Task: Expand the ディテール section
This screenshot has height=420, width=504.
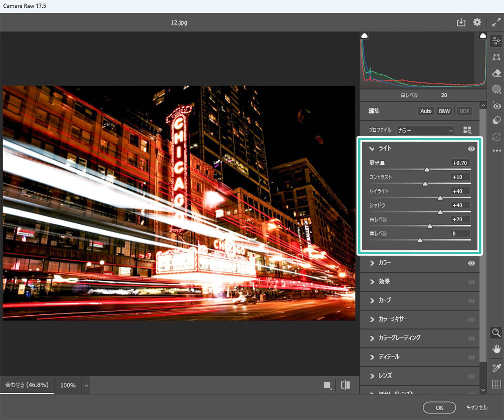Action: click(388, 357)
